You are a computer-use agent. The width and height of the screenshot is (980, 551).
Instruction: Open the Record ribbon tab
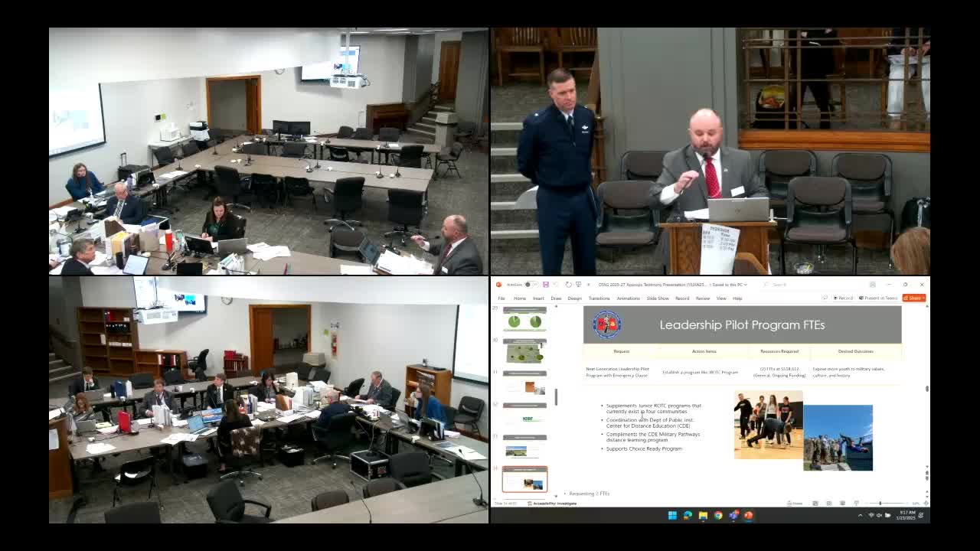(x=682, y=298)
